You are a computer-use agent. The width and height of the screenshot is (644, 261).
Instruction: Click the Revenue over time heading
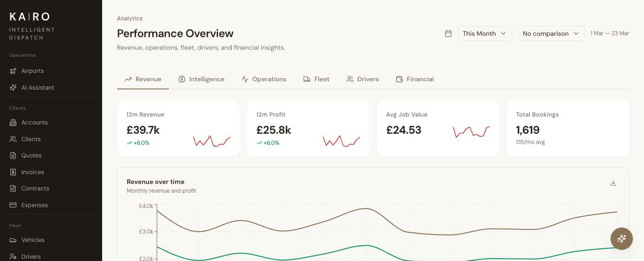[156, 182]
